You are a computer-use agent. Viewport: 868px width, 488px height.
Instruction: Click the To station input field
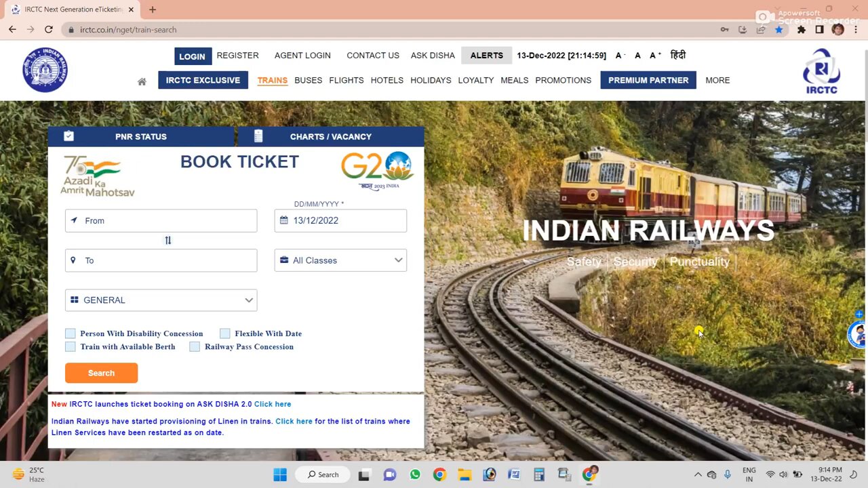tap(161, 260)
